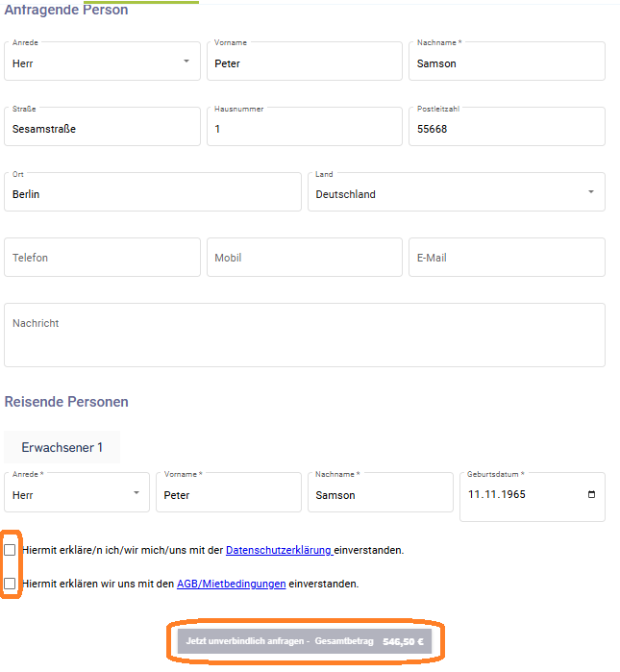
Task: Click the Land dropdown arrow icon
Action: click(591, 192)
